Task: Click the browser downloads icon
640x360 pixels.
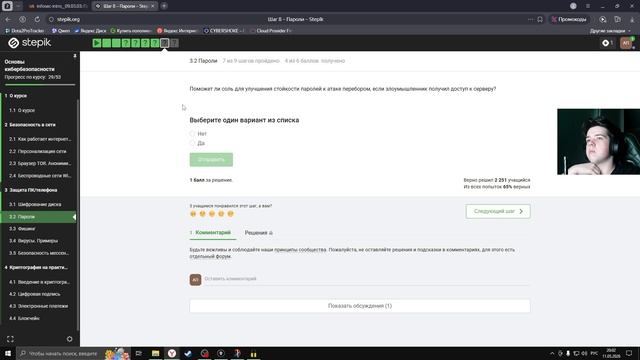Action: click(x=632, y=19)
